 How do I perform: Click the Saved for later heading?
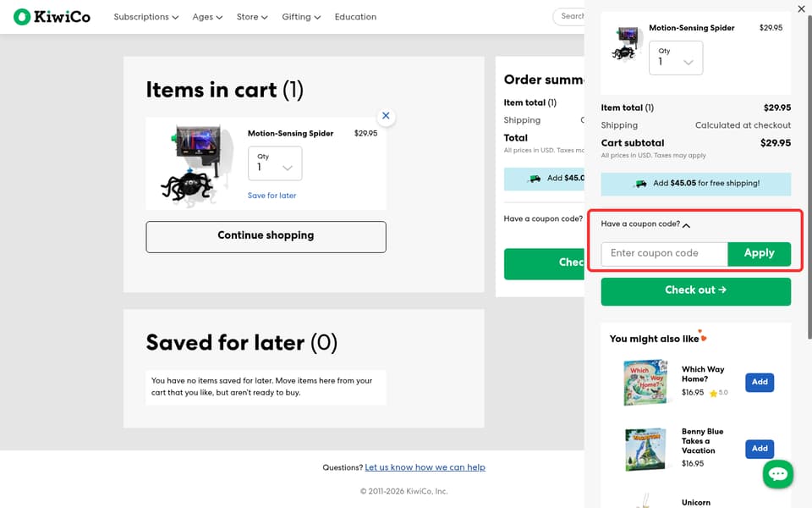click(241, 343)
